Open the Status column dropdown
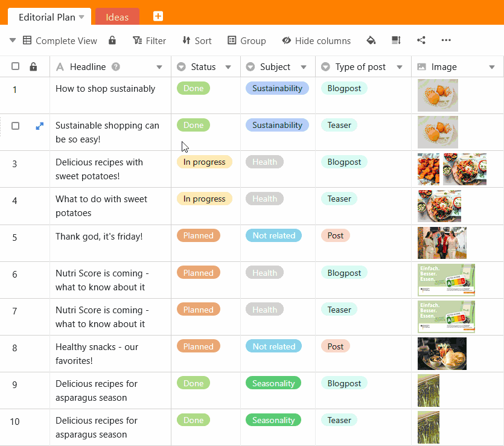504x446 pixels. point(228,66)
